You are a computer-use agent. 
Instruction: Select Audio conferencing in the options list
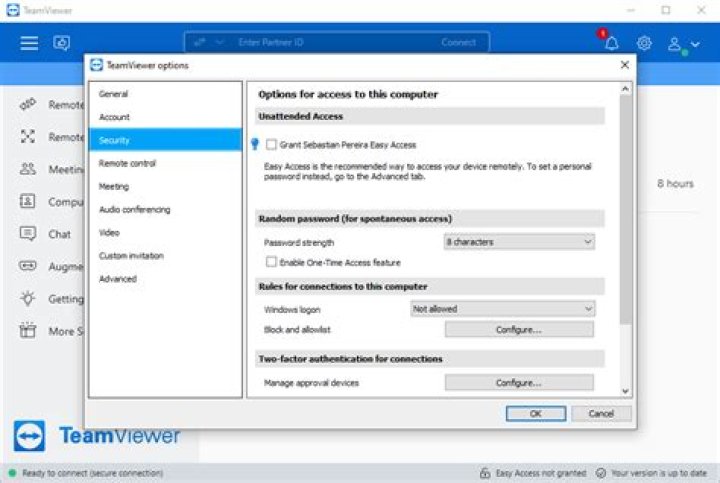pyautogui.click(x=165, y=209)
